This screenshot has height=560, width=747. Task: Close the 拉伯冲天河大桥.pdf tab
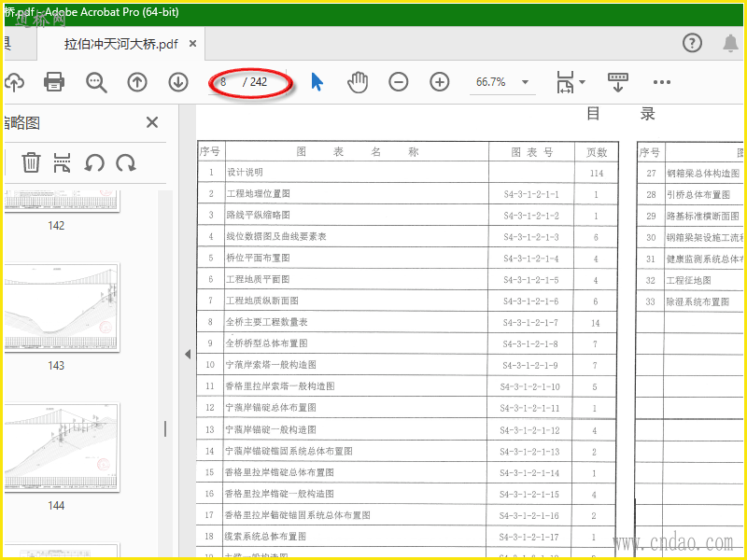click(x=192, y=44)
